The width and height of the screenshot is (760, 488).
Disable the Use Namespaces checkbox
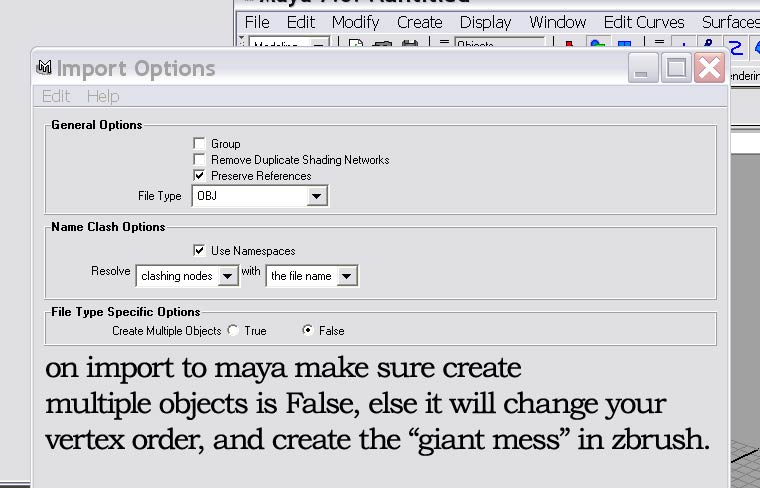[199, 251]
